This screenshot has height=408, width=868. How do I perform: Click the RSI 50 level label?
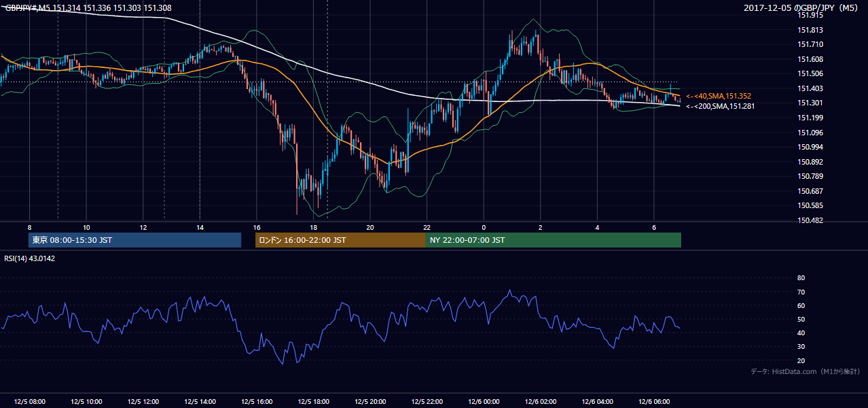(801, 319)
